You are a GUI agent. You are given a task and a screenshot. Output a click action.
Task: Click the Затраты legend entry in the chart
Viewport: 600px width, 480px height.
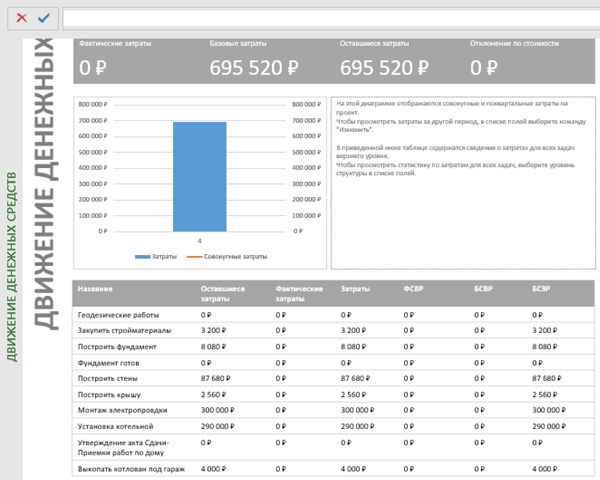click(156, 256)
